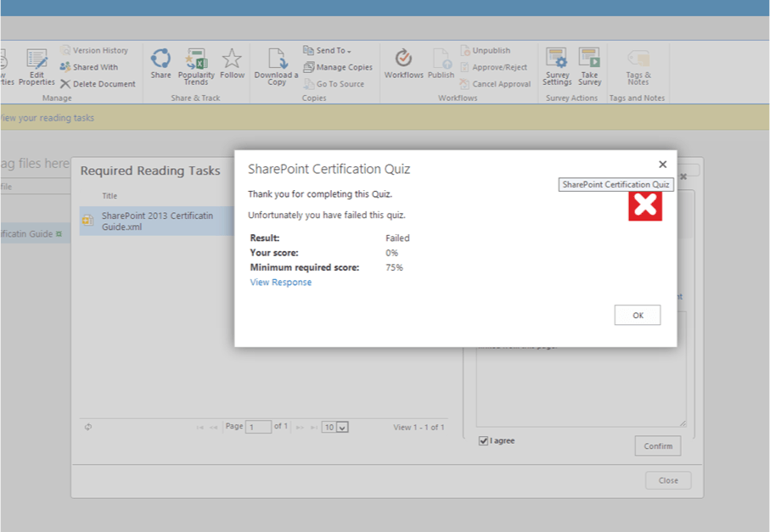Click the Close button in Required Reading Tasks

coord(668,480)
